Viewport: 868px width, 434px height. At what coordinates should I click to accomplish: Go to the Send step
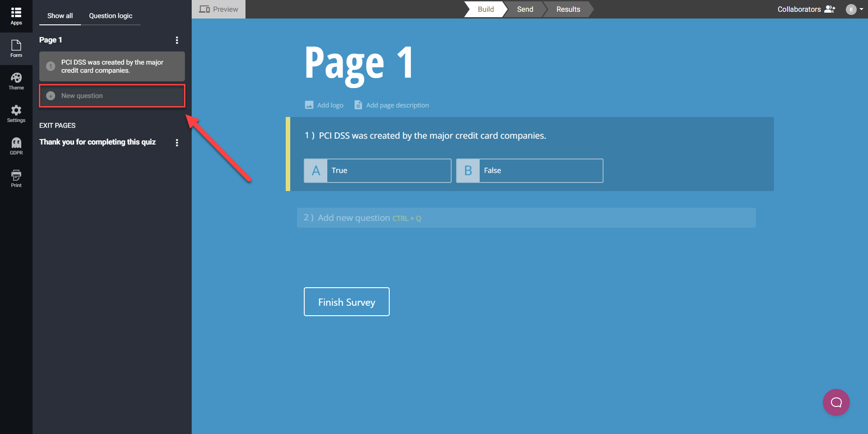[x=525, y=9]
